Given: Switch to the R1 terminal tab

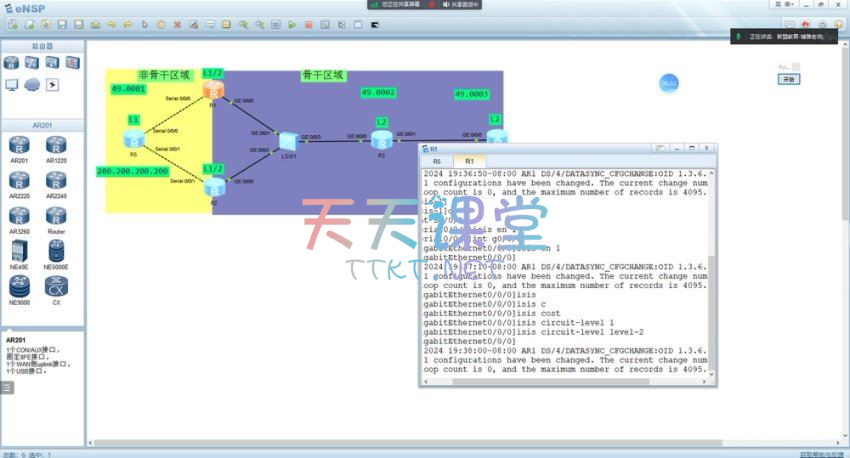Looking at the screenshot, I should pos(469,160).
